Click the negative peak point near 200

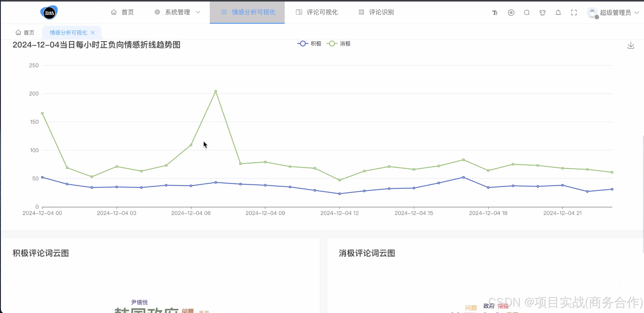[216, 91]
